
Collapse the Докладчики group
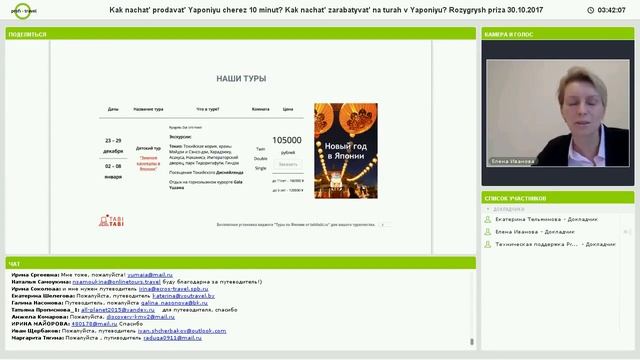pos(488,209)
